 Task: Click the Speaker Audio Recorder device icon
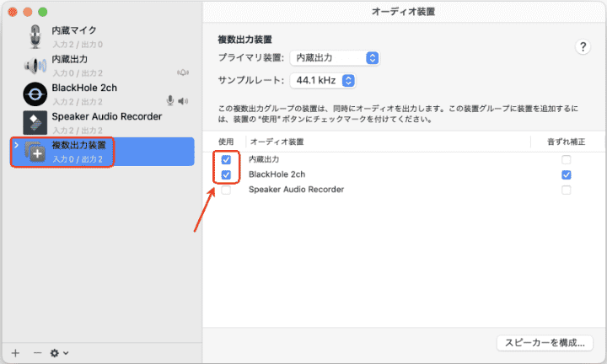coord(35,122)
